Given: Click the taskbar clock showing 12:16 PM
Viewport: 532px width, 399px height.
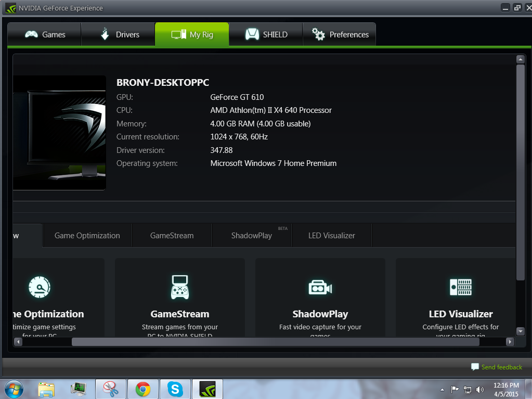Looking at the screenshot, I should click(x=506, y=390).
